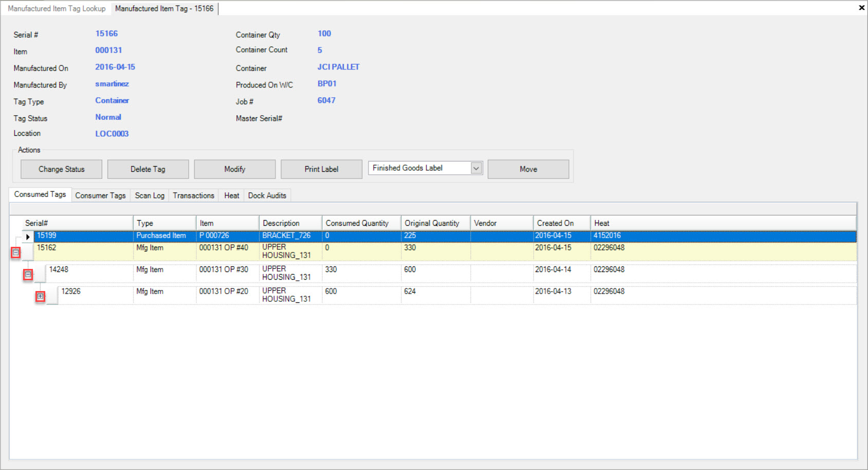Click the work center value BP01
Viewport: 868px width, 470px height.
tap(327, 84)
